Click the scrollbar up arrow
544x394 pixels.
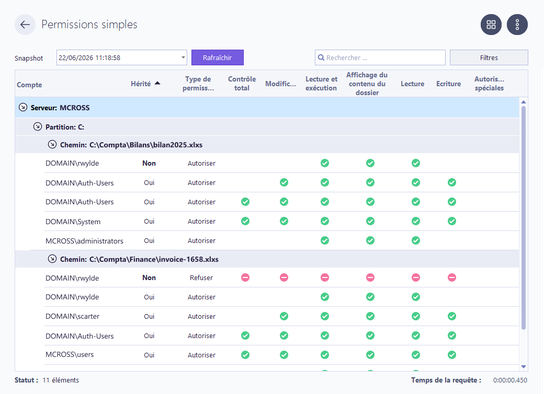(524, 102)
